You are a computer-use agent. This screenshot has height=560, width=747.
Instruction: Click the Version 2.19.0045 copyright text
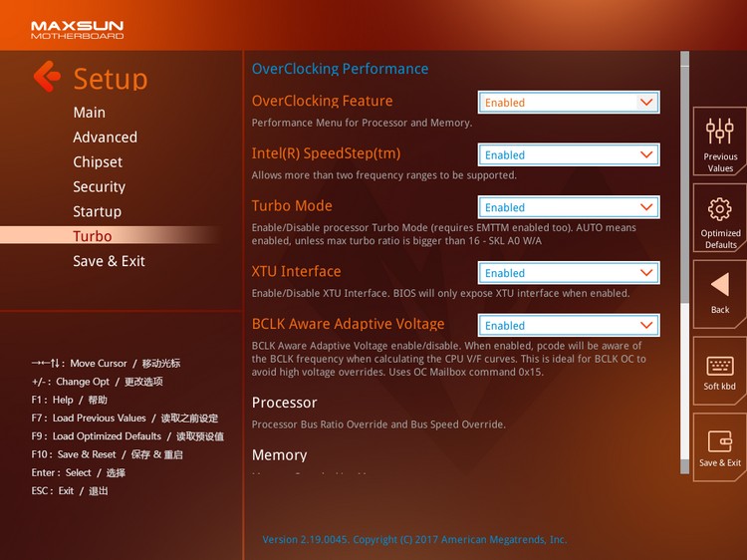coord(414,539)
